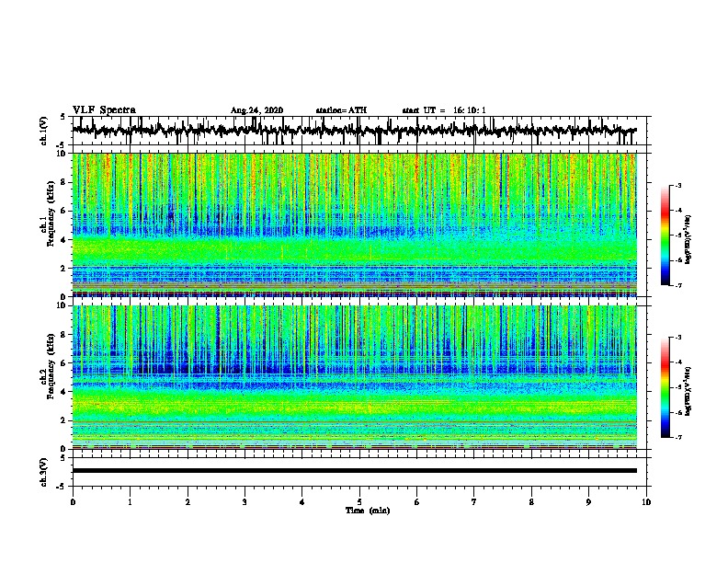Click the ch.2 spectrogram panel
This screenshot has height=563, width=728.
(x=354, y=377)
